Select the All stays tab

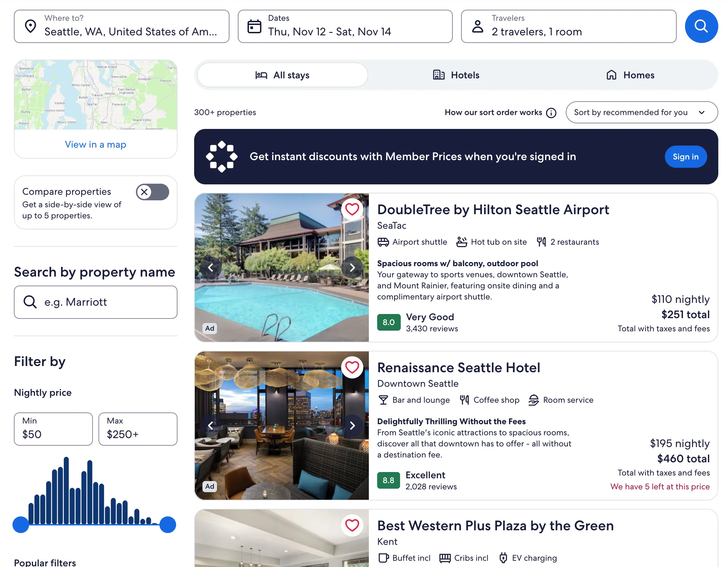tap(282, 75)
